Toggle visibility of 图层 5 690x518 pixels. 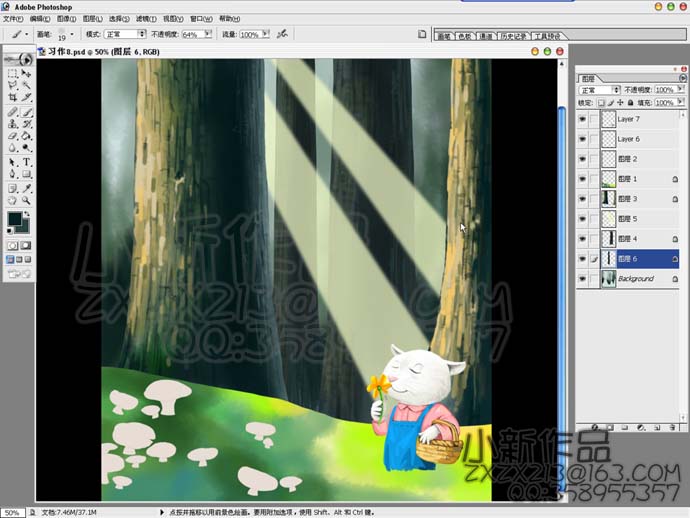(x=582, y=219)
